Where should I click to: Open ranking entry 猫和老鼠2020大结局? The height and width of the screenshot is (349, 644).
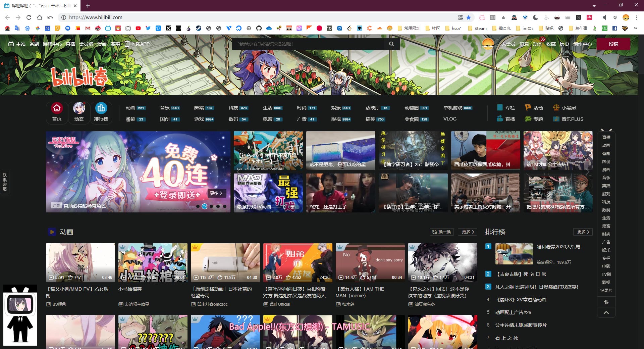point(558,247)
